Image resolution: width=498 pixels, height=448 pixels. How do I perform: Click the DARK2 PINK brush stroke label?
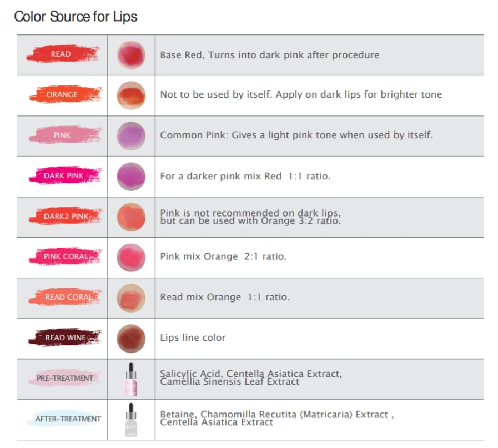(66, 217)
